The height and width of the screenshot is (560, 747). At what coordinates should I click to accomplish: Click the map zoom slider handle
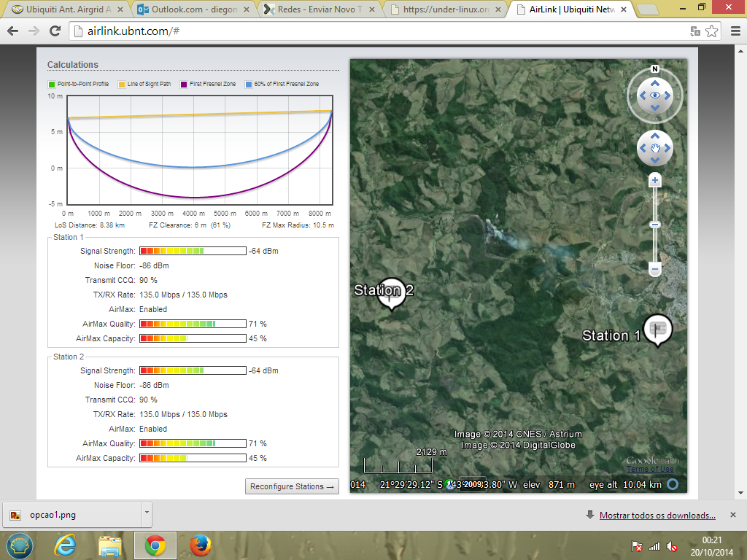pyautogui.click(x=654, y=225)
